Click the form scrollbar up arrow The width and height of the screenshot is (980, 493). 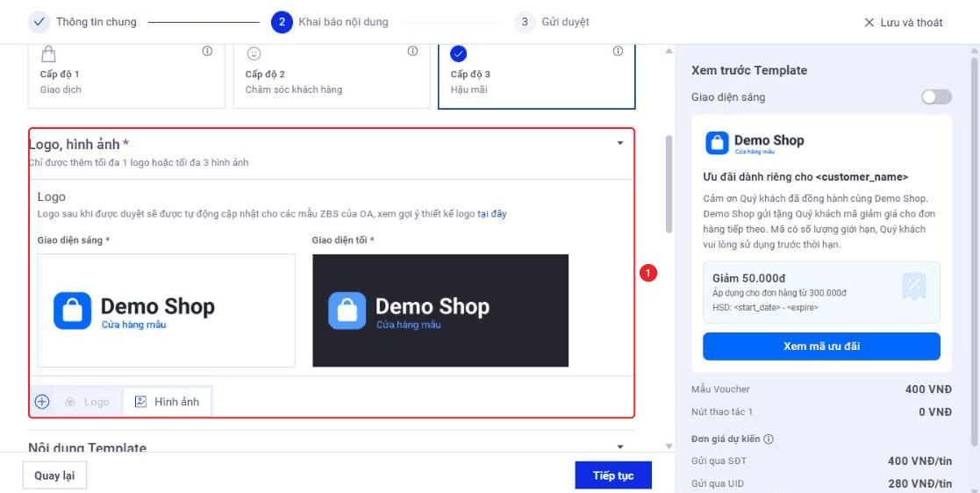[x=669, y=51]
